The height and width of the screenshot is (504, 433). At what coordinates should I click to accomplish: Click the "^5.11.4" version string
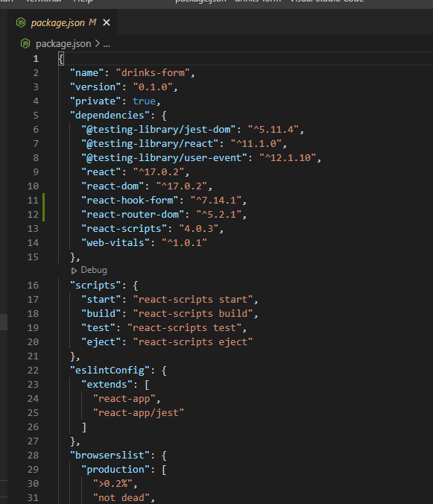click(274, 130)
